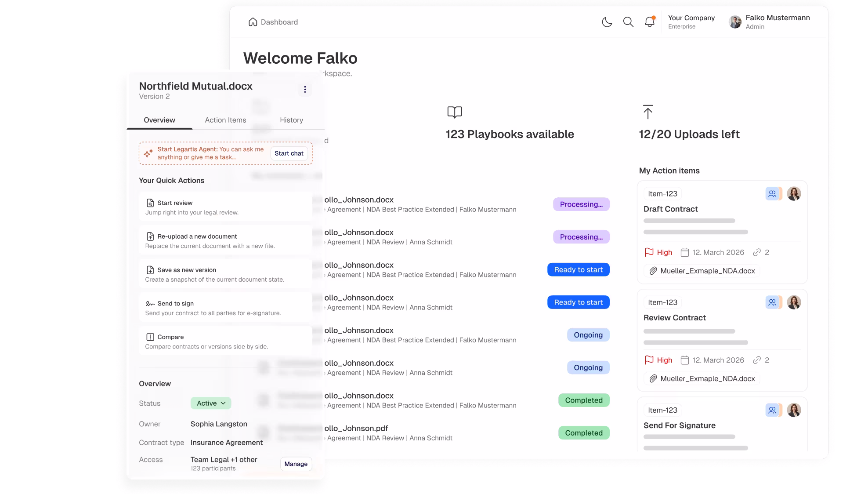The width and height of the screenshot is (868, 494).
Task: Click assignee avatar on Review Contract card
Action: (794, 302)
